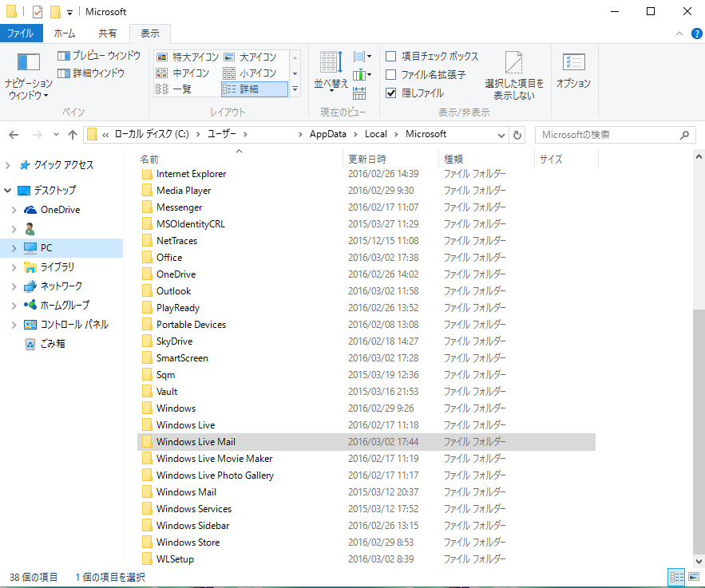Collapse the Desktop (デスクトップ) tree node
This screenshot has height=588, width=705.
(x=8, y=191)
